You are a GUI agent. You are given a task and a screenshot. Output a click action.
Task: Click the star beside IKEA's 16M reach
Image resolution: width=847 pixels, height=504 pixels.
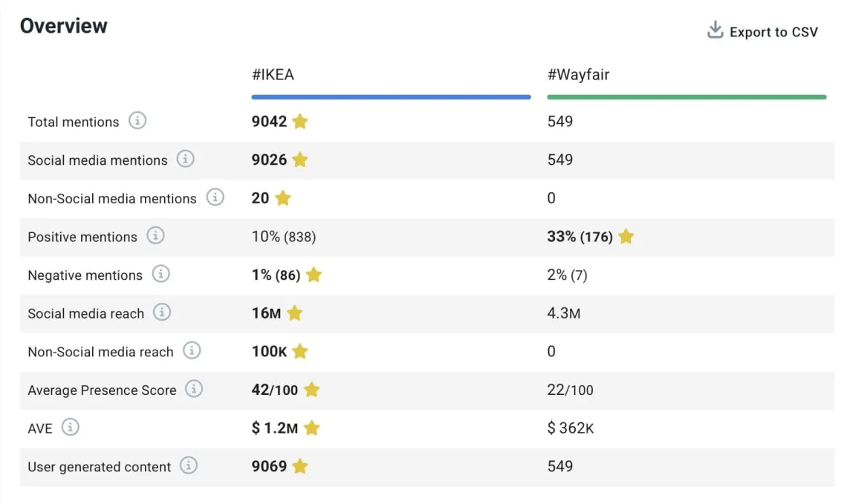click(294, 312)
